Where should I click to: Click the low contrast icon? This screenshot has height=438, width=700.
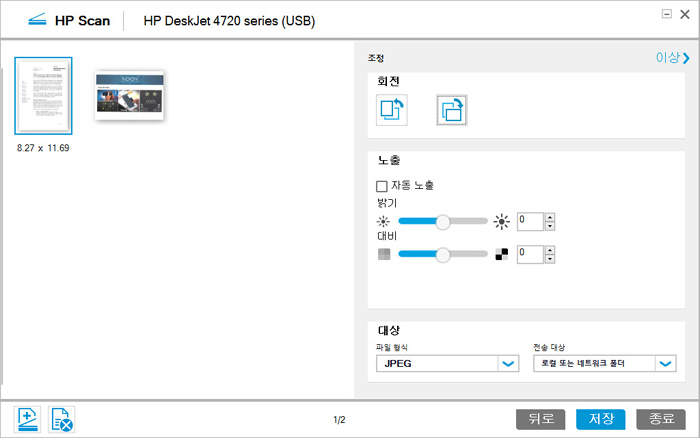coord(383,254)
